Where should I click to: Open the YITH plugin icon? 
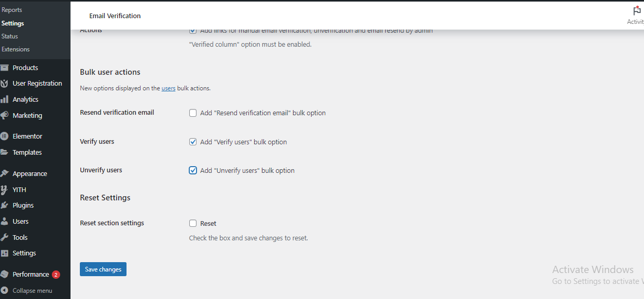[x=5, y=189]
